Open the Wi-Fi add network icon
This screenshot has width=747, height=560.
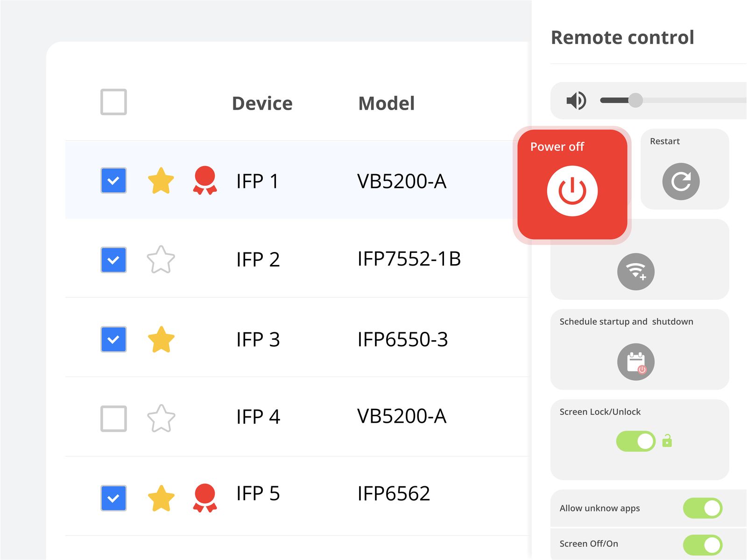[635, 272]
